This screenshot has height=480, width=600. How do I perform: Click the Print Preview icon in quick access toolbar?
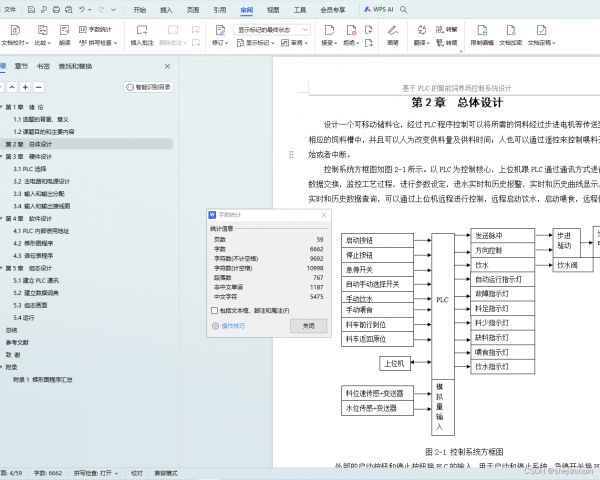(x=68, y=10)
